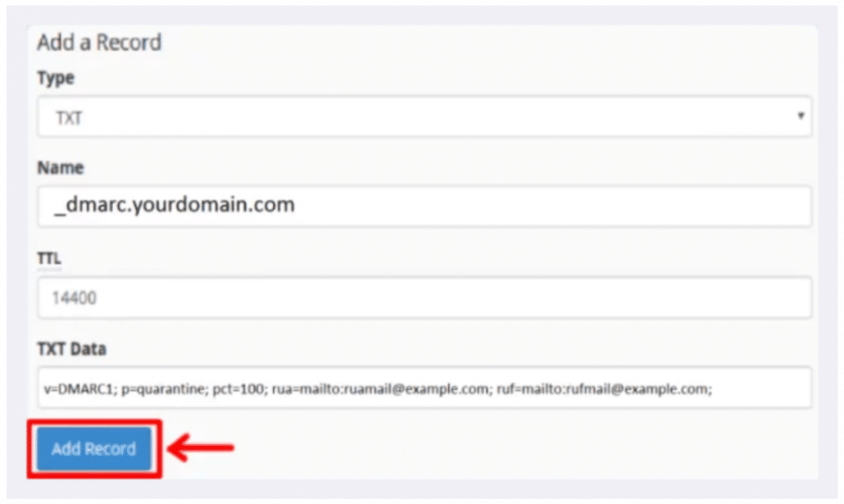
Task: Place cursor on pct=100 in TXT Data
Action: [x=240, y=388]
